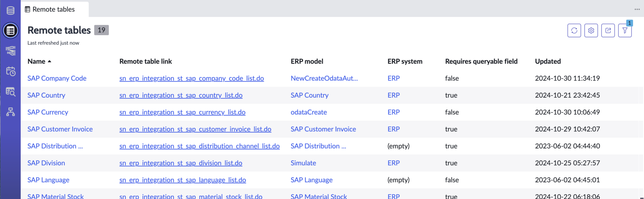This screenshot has width=644, height=199.
Task: Sort by Requires queryable field header
Action: click(x=481, y=61)
